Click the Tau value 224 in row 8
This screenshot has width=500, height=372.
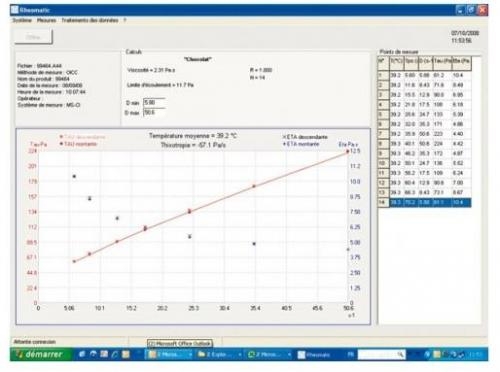pyautogui.click(x=438, y=144)
